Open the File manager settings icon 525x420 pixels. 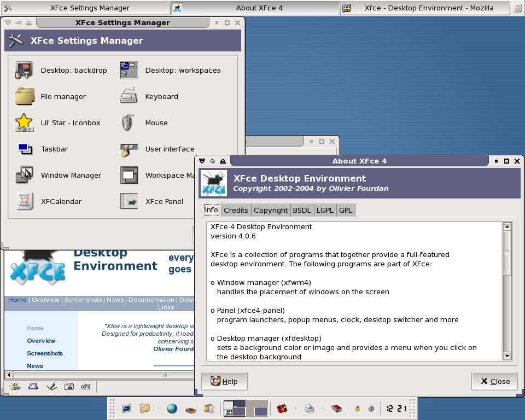click(x=25, y=96)
